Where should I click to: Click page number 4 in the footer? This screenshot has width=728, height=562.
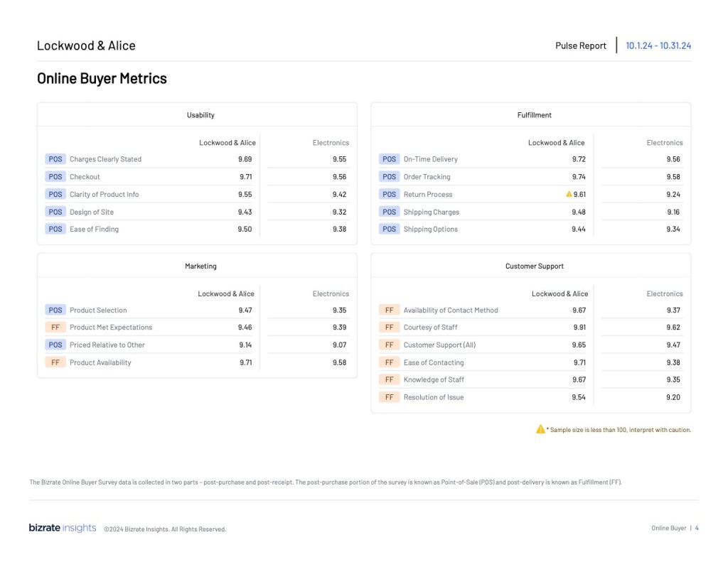pyautogui.click(x=697, y=528)
